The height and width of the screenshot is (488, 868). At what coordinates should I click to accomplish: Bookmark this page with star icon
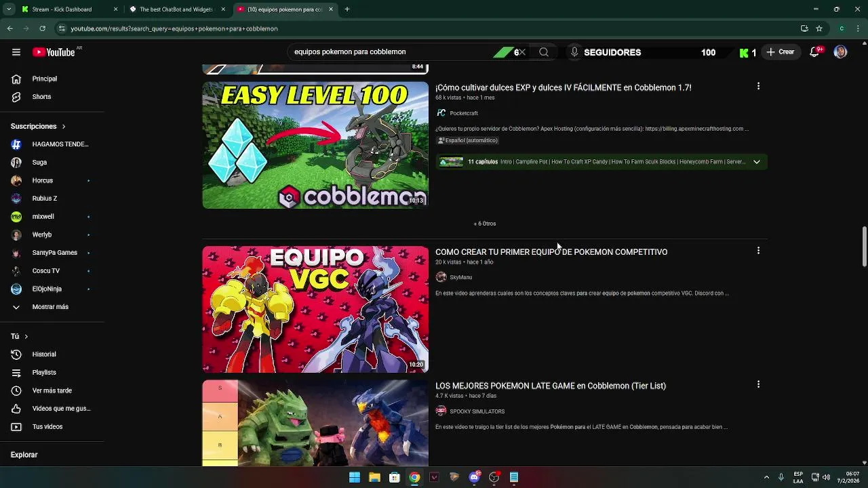[819, 28]
